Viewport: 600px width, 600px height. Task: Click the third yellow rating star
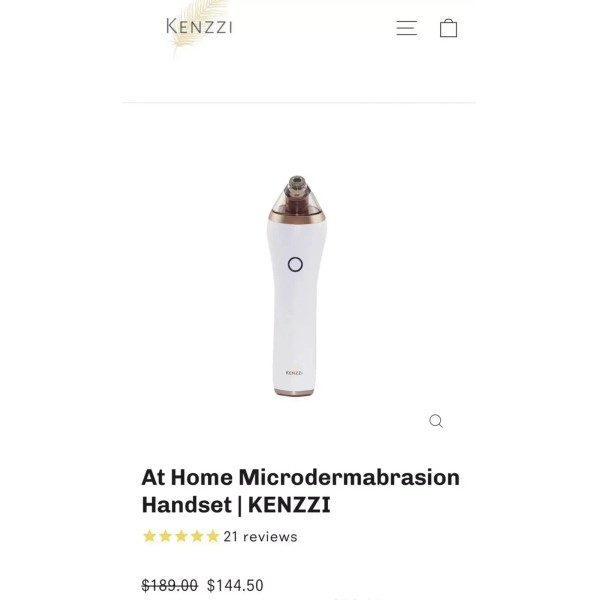tap(181, 536)
